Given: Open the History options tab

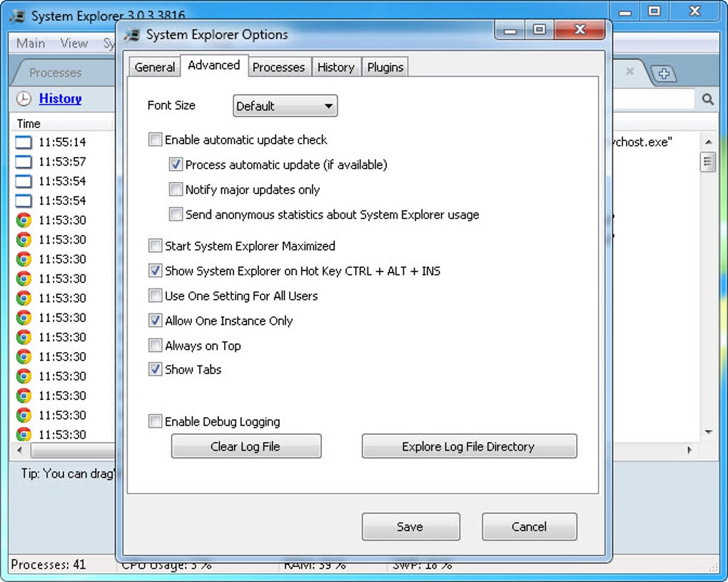Looking at the screenshot, I should (x=336, y=67).
